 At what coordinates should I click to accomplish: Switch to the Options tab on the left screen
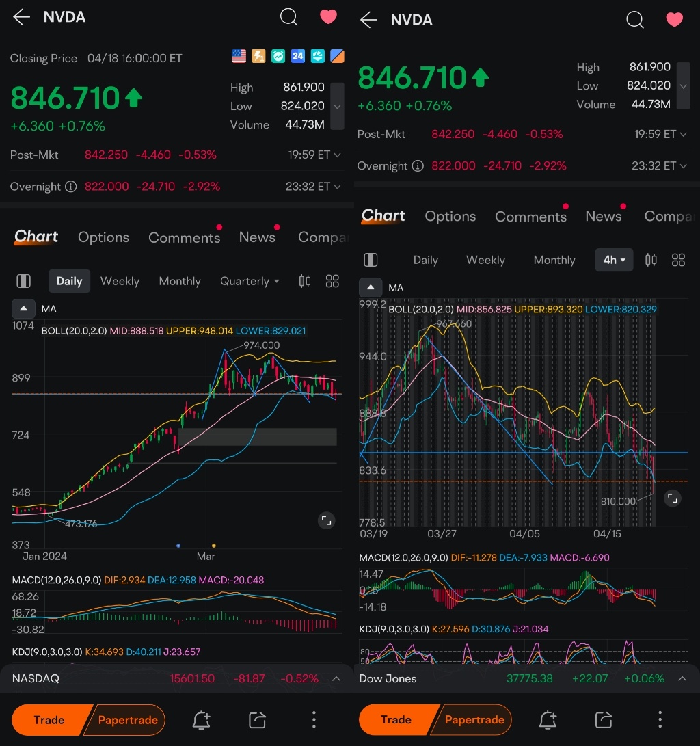point(104,237)
